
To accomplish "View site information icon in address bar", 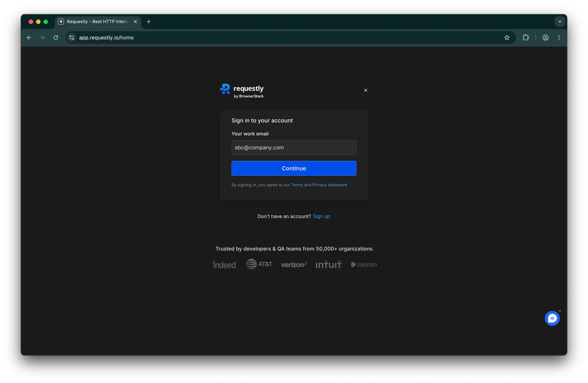I will click(72, 38).
